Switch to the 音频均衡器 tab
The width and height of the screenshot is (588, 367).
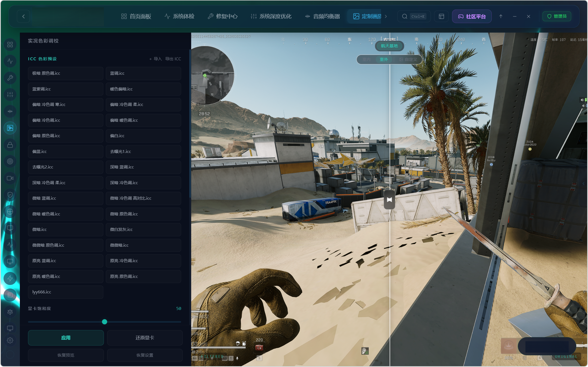[322, 16]
